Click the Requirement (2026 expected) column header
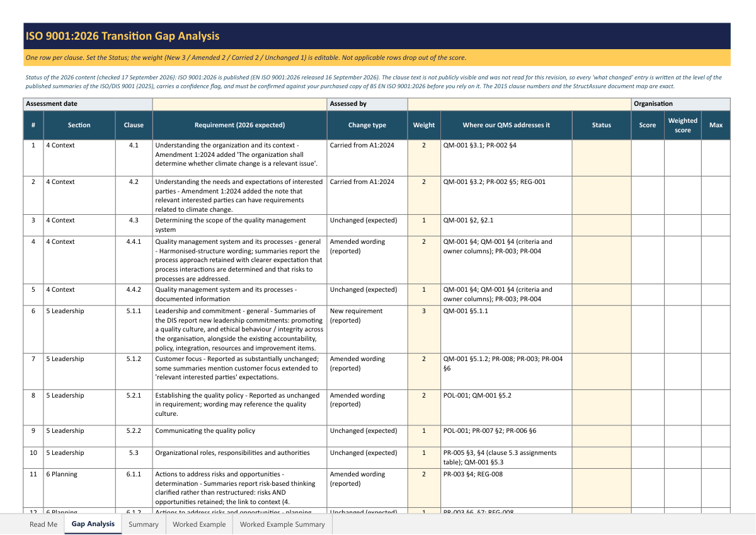 [240, 125]
